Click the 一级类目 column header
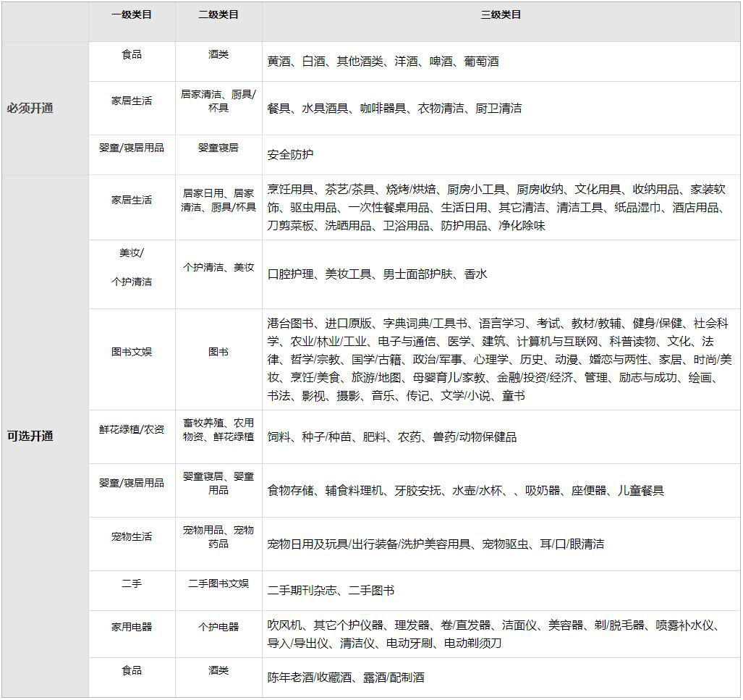 (132, 15)
